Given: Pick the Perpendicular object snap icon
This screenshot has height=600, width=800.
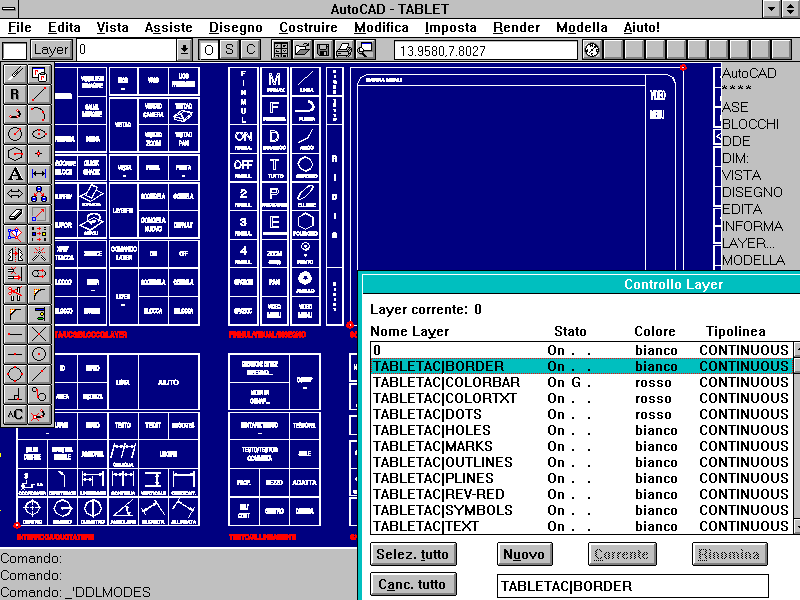Looking at the screenshot, I should [15, 394].
